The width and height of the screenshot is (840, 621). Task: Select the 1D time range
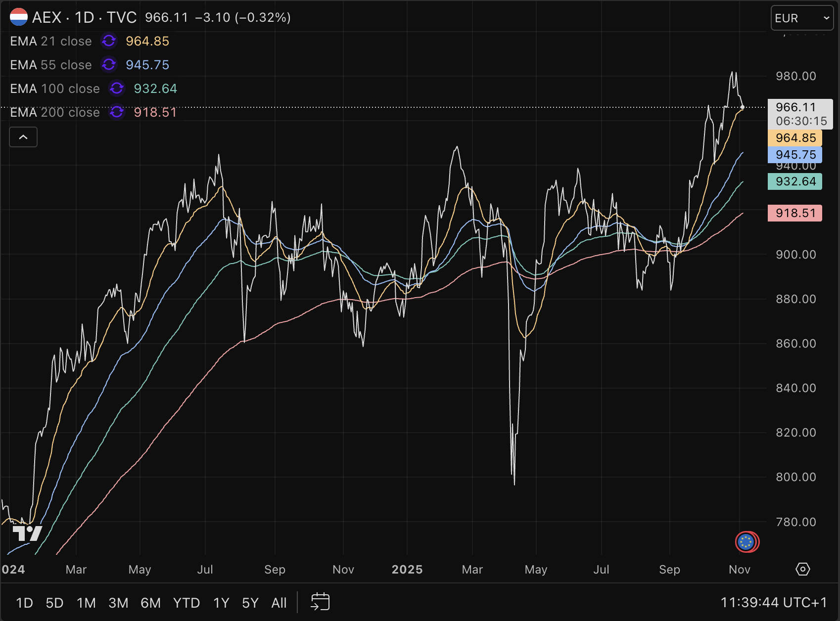(x=24, y=603)
